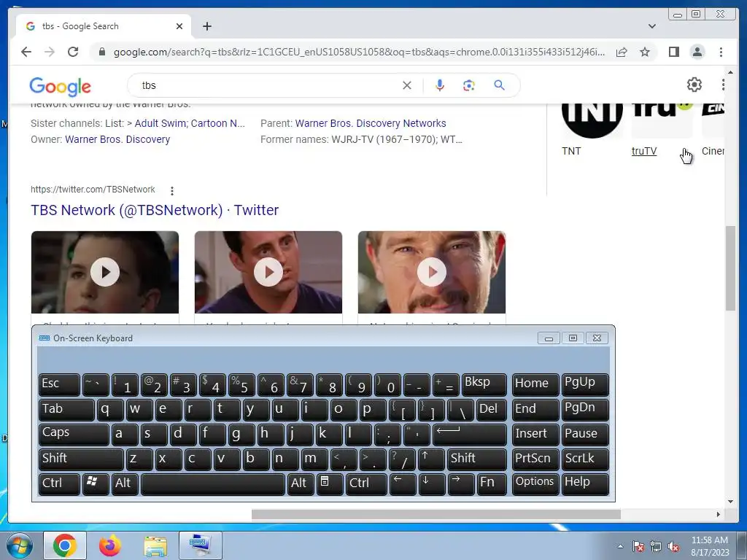Click the address bar URL

359,52
